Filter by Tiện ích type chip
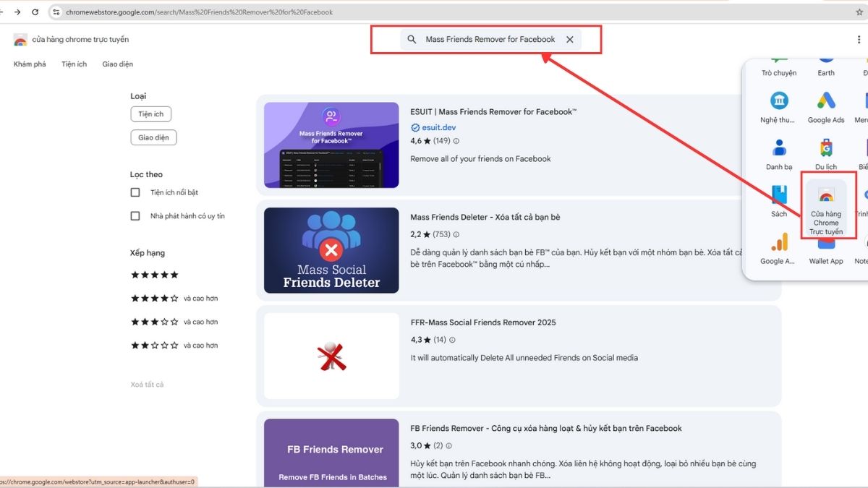This screenshot has height=488, width=868. 151,114
